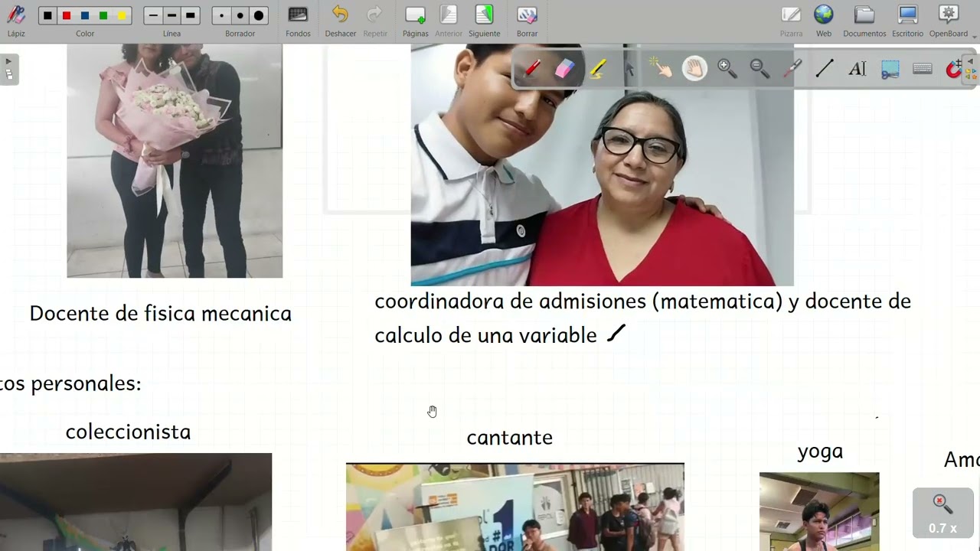Screen dimensions: 980x551
Task: Select the hand scroll-page tool
Action: point(694,69)
